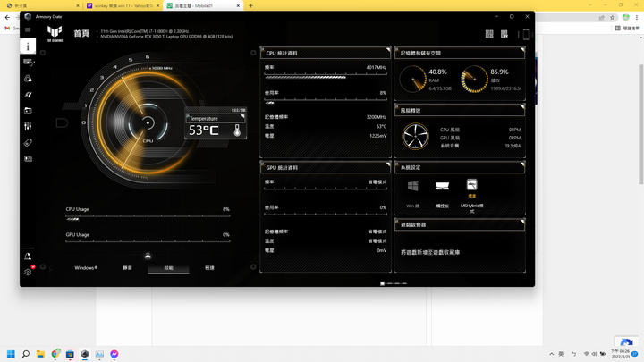This screenshot has width=644, height=362.
Task: Click the storage 85.9% gauge
Action: click(x=474, y=79)
